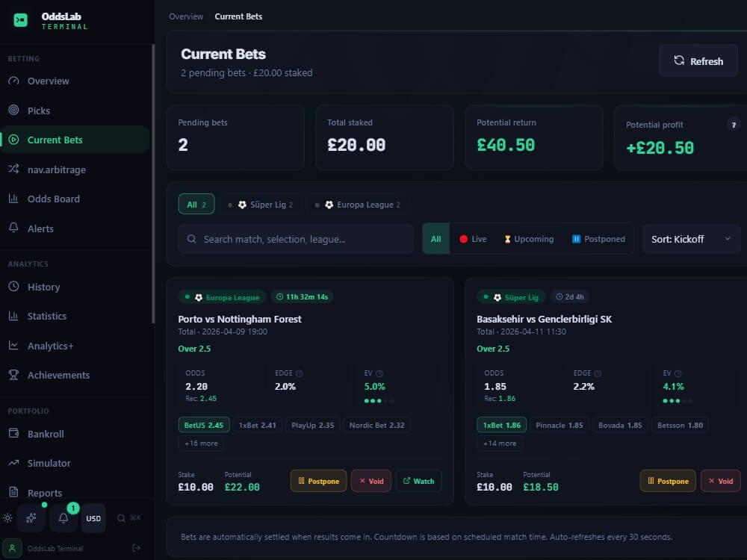Void the Basaksehir vs Genclerbirligi bet
Image resolution: width=747 pixels, height=560 pixels.
(x=720, y=481)
